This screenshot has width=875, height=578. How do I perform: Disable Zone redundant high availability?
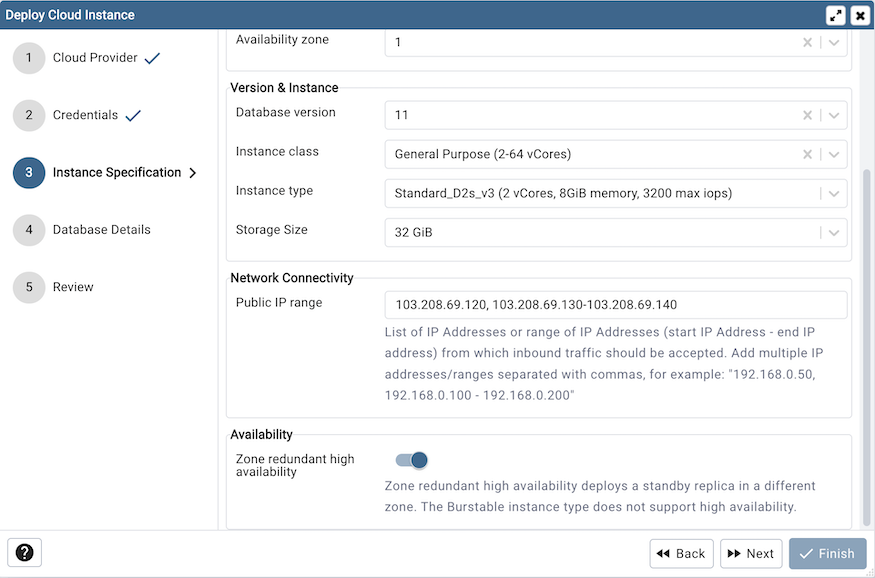click(x=410, y=460)
